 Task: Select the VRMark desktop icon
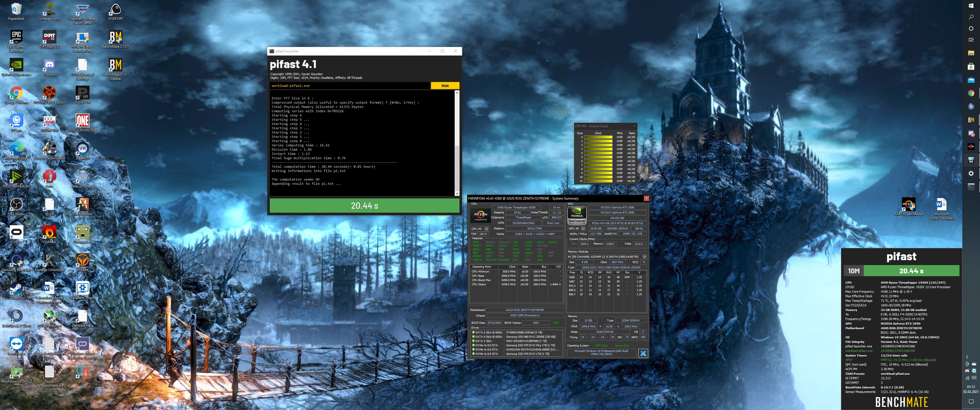83,263
